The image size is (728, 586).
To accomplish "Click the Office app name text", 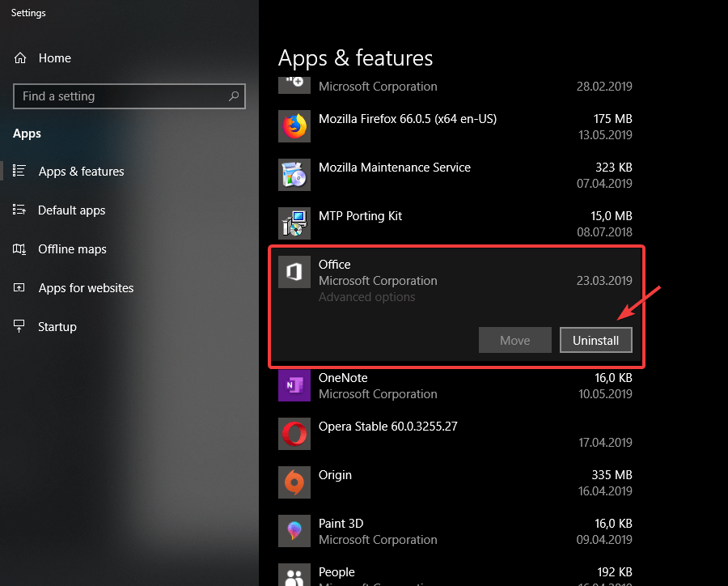I will pos(334,265).
